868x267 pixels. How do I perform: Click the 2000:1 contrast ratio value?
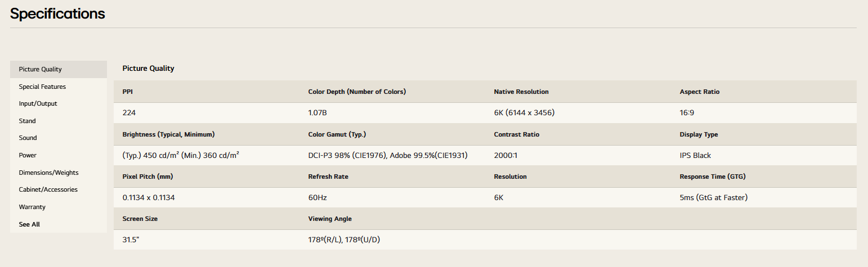(505, 155)
